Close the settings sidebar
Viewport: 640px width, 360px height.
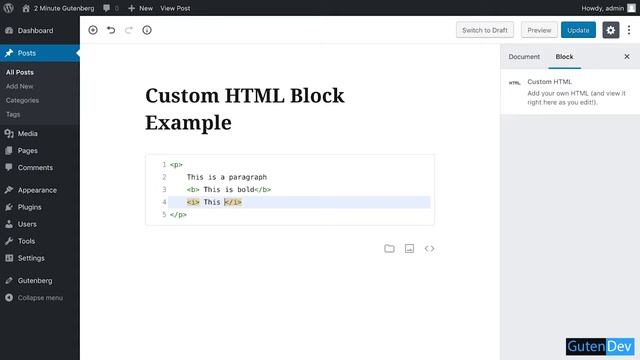tap(627, 57)
